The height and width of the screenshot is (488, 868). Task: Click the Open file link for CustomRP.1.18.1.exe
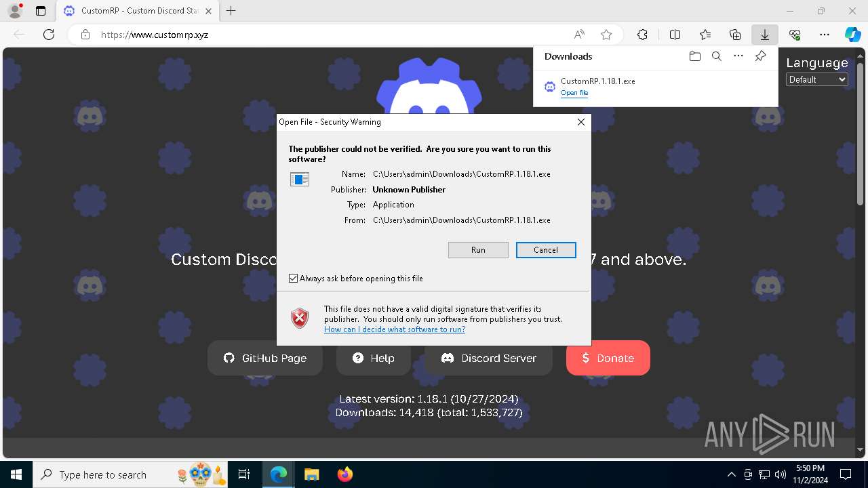(x=574, y=93)
